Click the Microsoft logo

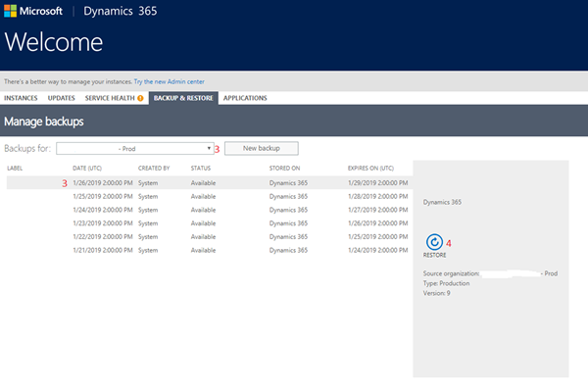point(35,13)
